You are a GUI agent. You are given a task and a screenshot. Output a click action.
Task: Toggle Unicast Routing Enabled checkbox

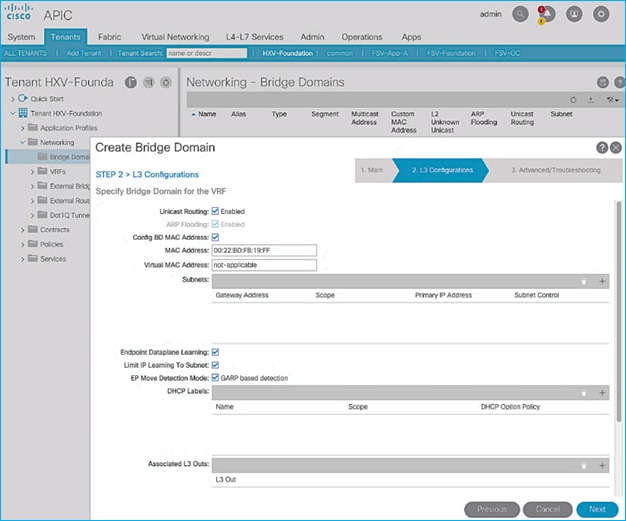click(x=215, y=211)
